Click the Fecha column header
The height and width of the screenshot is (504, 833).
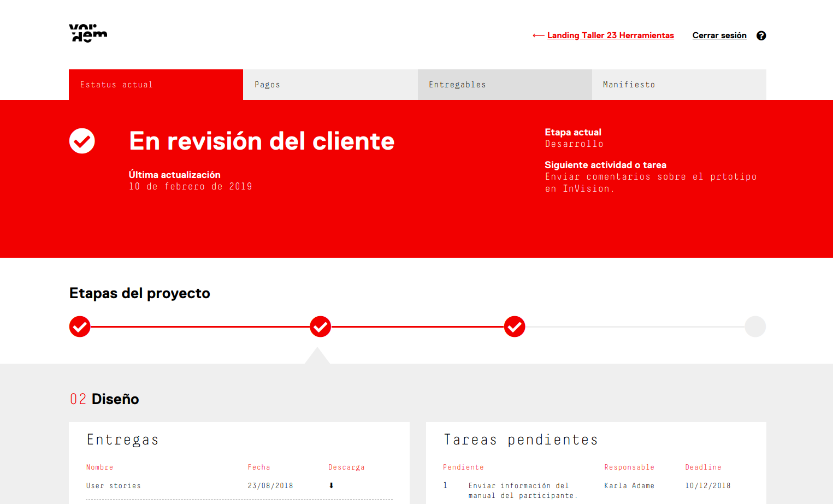pyautogui.click(x=259, y=467)
